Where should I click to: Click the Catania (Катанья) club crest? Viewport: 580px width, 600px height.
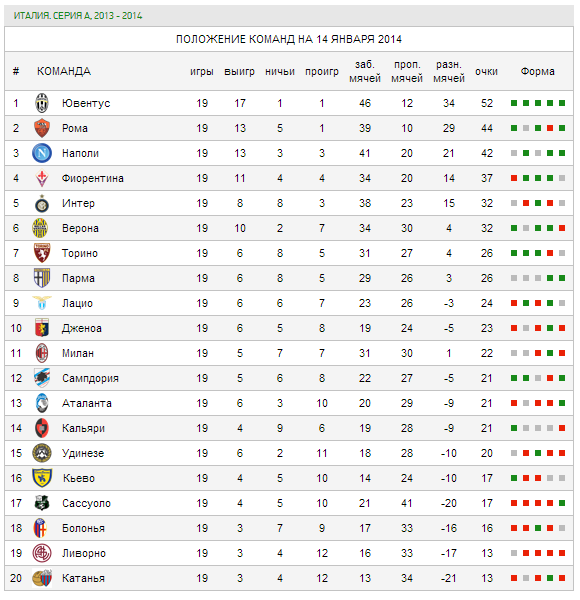[42, 578]
